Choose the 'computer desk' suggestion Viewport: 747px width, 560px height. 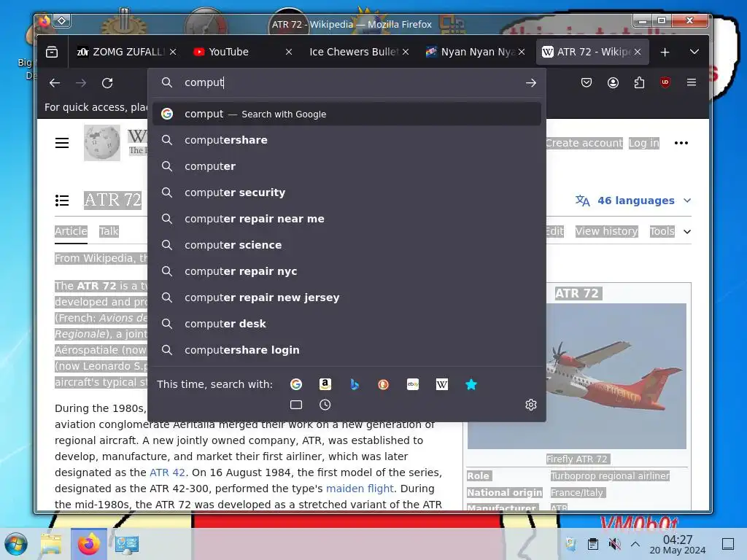coord(347,323)
